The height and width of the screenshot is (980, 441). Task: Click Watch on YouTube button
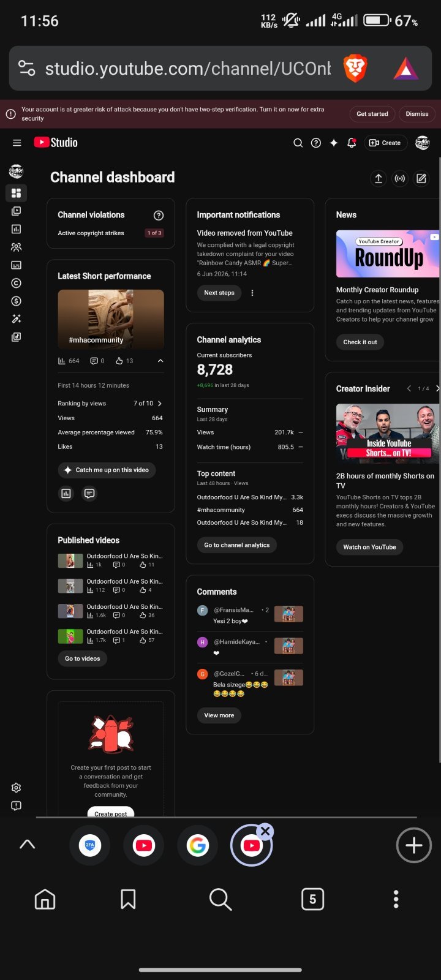point(369,547)
